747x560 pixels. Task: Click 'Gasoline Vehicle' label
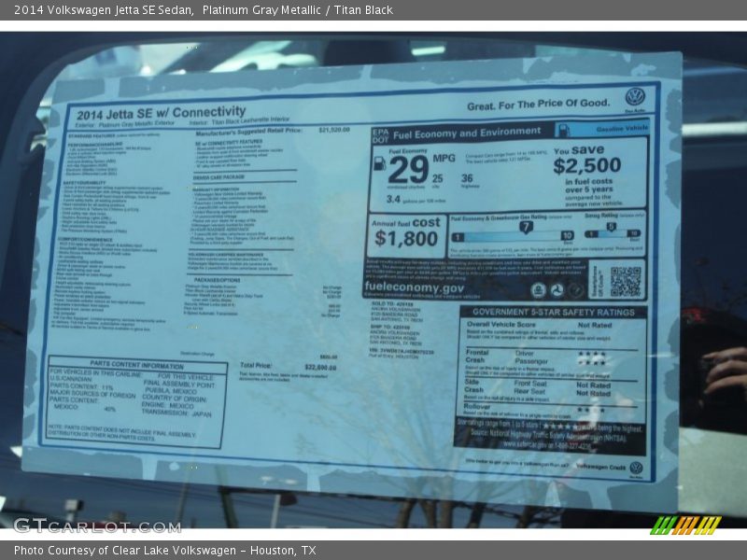pyautogui.click(x=622, y=128)
